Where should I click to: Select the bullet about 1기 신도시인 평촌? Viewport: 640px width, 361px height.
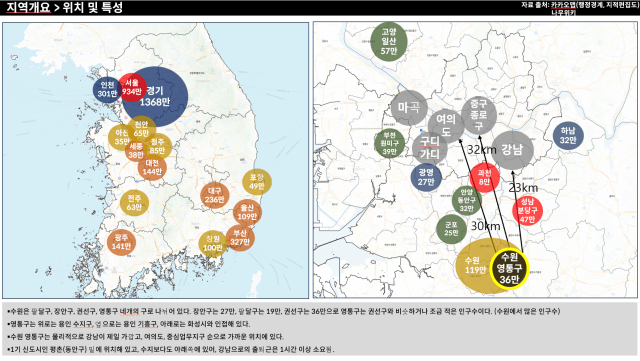pyautogui.click(x=170, y=349)
